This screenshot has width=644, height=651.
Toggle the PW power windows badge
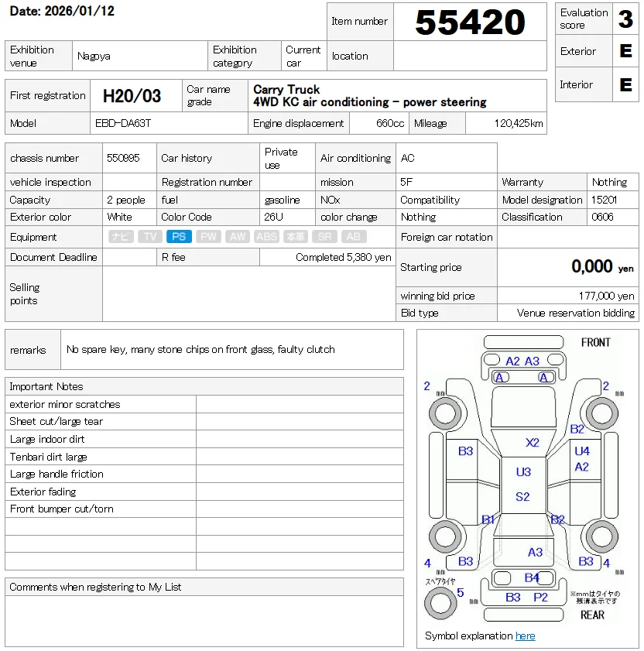click(207, 236)
